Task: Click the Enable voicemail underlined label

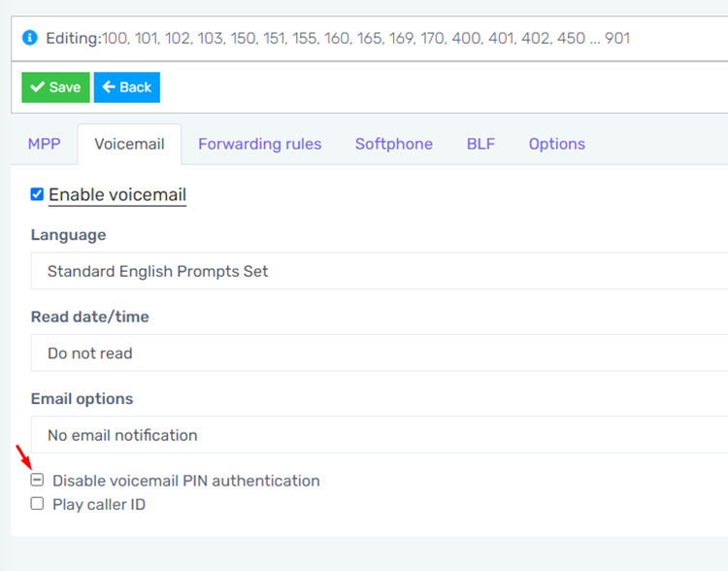Action: coord(117,194)
